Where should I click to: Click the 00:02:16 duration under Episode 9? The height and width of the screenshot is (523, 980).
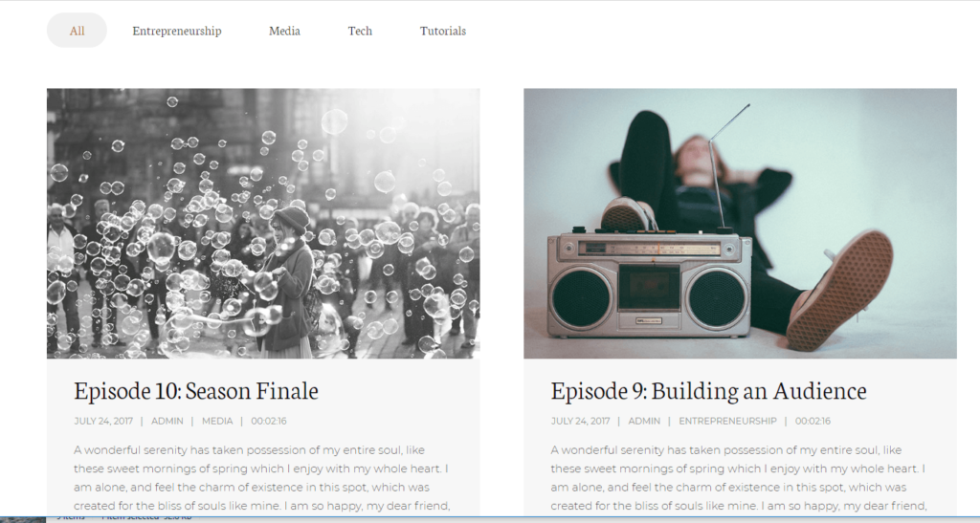(813, 421)
